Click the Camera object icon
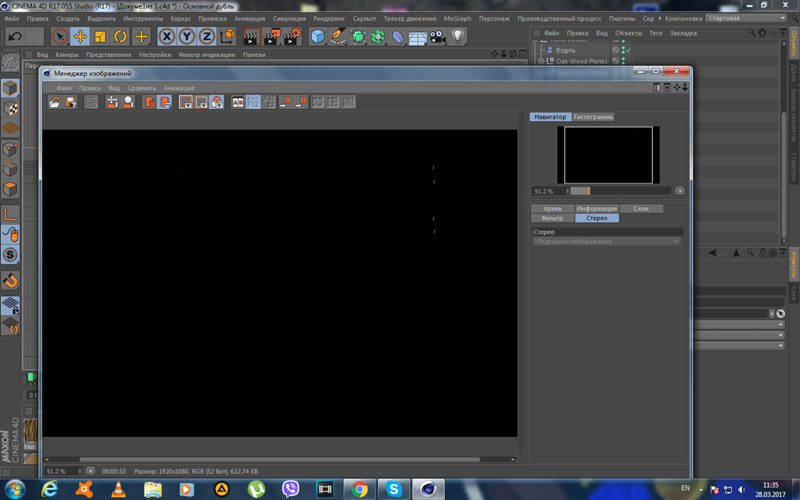Screen dimensions: 800x500 (437, 37)
